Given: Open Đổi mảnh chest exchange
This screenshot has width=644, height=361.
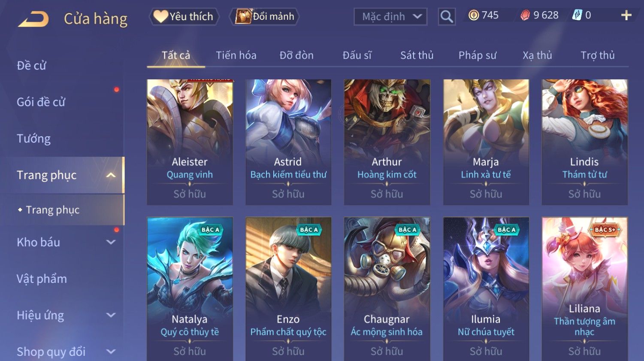Looking at the screenshot, I should pos(265,17).
